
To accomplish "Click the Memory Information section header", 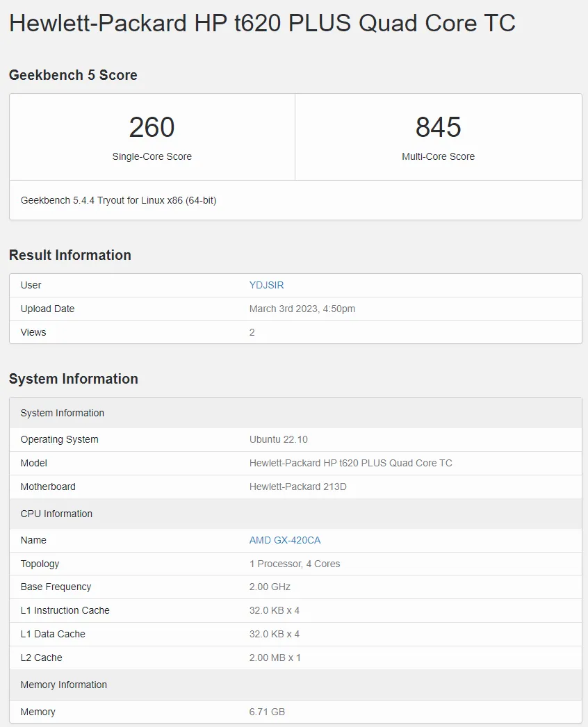I will [x=64, y=685].
